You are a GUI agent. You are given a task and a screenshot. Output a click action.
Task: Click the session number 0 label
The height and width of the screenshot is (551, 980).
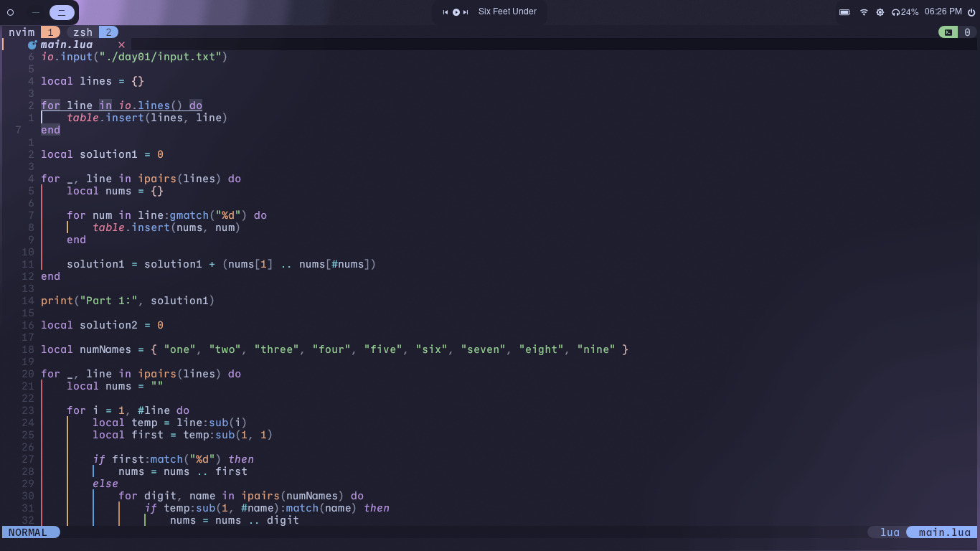coord(967,32)
